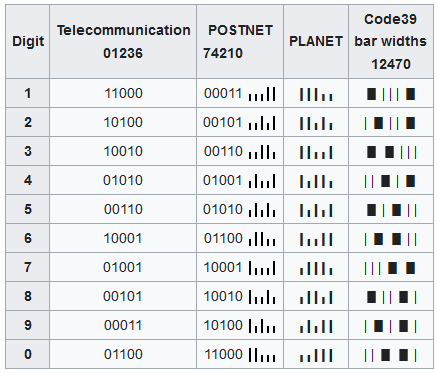Select the Code39 bar image in row 6
The image size is (438, 373).
click(x=391, y=239)
